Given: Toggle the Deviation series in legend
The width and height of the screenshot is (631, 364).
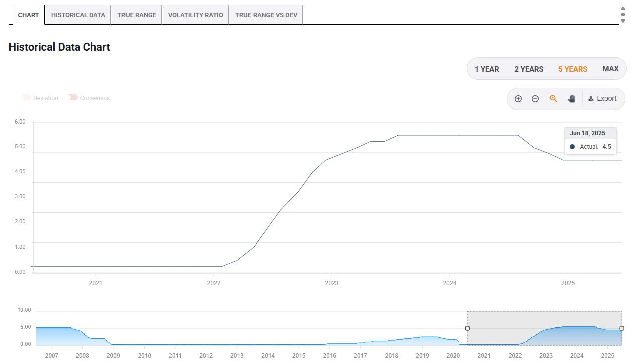Looking at the screenshot, I should pyautogui.click(x=40, y=98).
